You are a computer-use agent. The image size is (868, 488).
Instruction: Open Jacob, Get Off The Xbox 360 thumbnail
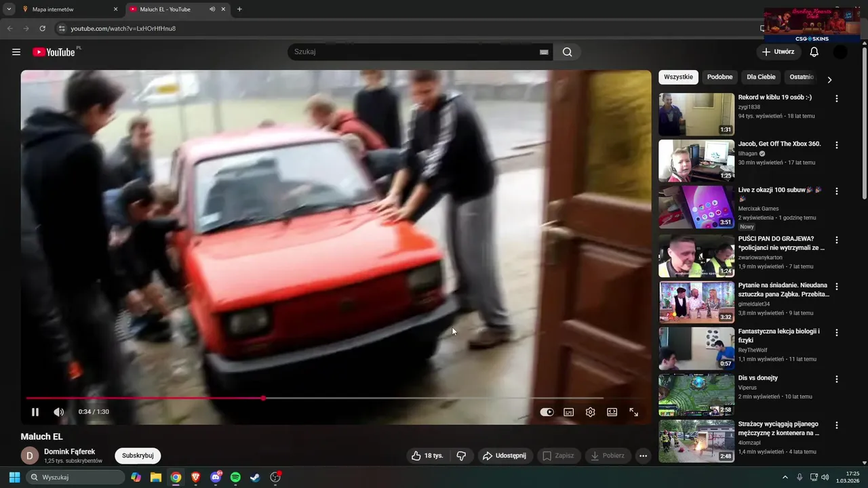696,161
